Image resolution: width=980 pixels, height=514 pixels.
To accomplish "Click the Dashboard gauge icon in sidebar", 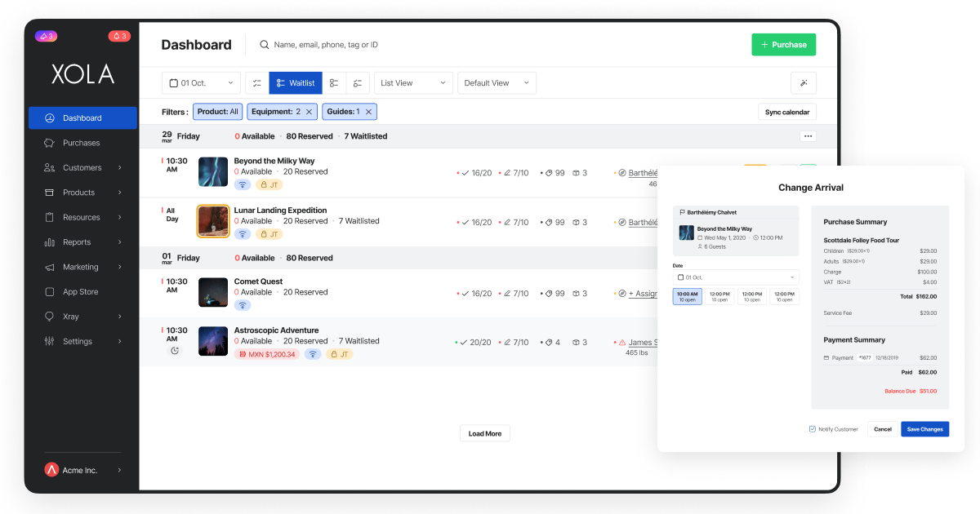I will click(49, 118).
